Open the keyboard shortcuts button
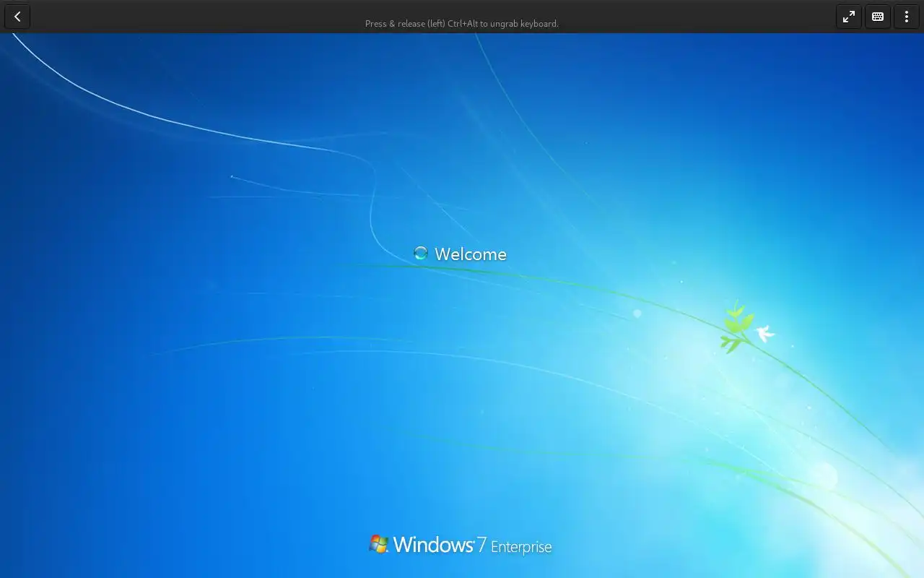Screen dimensions: 924x578 click(x=878, y=17)
